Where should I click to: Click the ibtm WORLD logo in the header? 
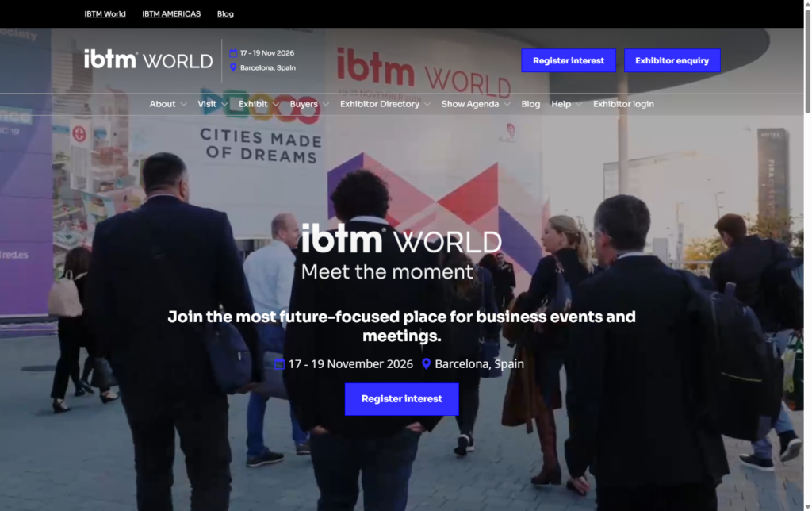148,60
